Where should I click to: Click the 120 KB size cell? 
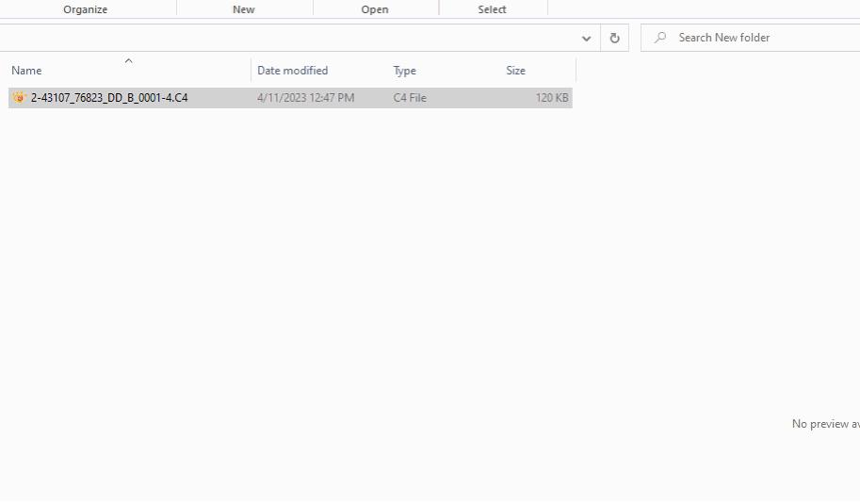(552, 98)
